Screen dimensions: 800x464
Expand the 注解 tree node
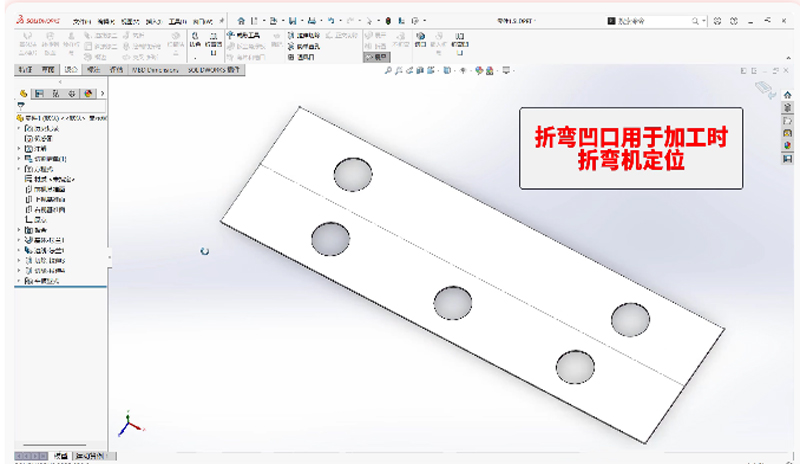pos(19,149)
